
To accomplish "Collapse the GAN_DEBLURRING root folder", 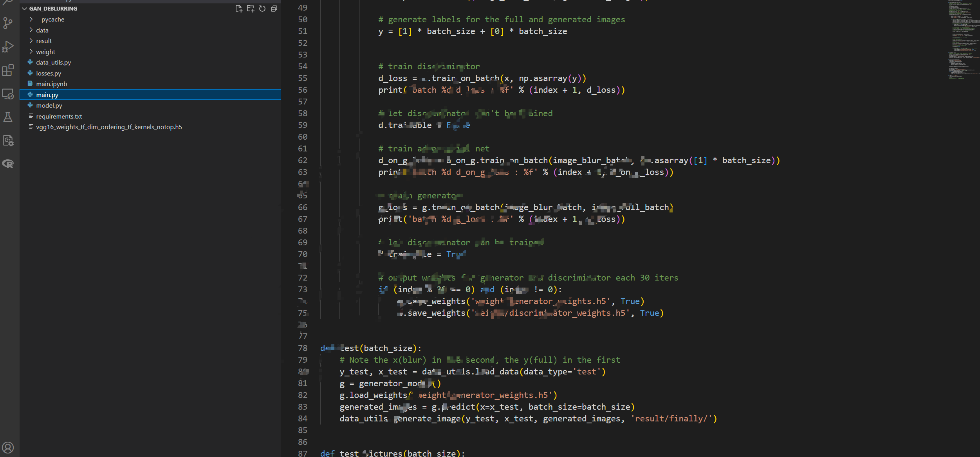I will coord(25,9).
